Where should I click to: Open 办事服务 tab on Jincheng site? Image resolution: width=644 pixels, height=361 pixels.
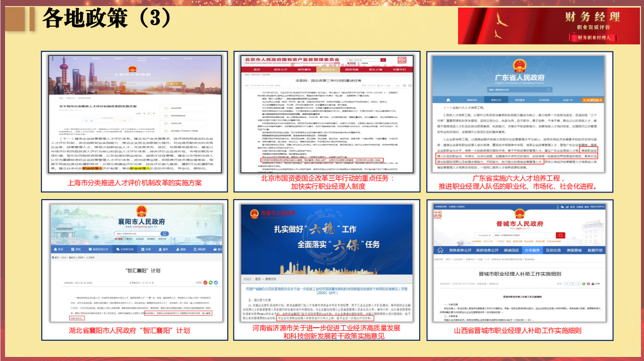click(x=532, y=251)
